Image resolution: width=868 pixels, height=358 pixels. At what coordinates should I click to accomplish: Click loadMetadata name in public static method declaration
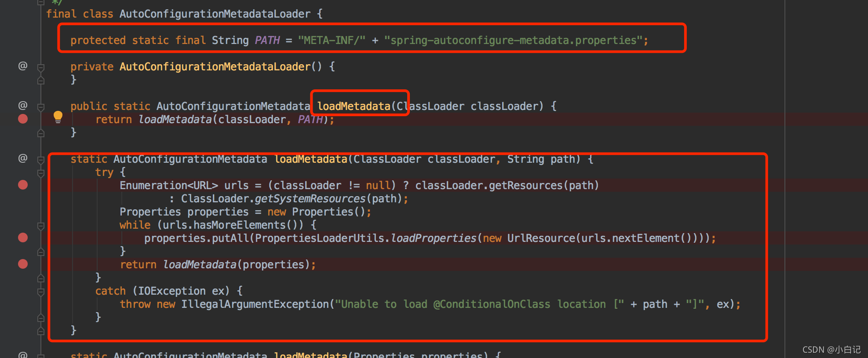pyautogui.click(x=354, y=106)
